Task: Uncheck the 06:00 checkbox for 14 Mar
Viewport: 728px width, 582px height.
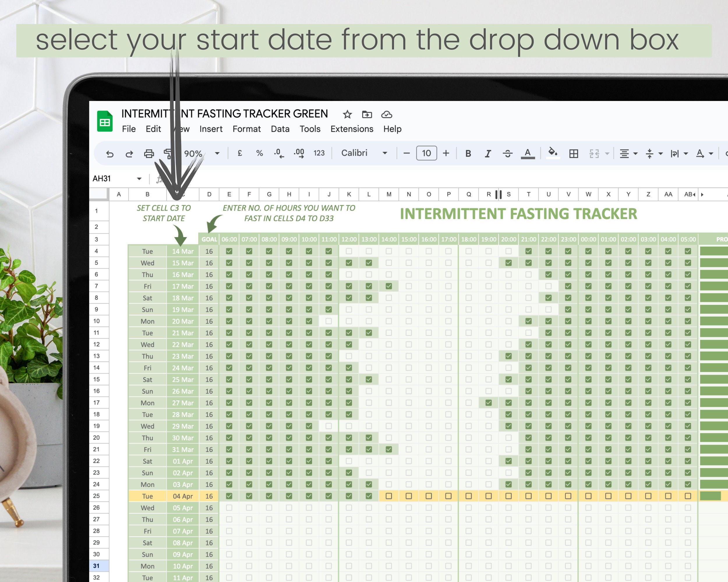Action: point(229,251)
